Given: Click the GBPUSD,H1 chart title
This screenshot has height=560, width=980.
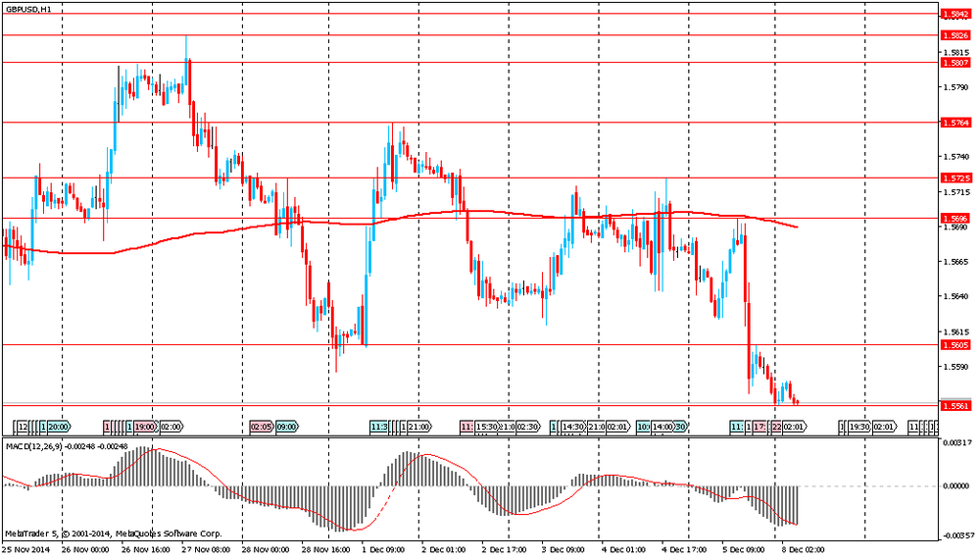Looking at the screenshot, I should (28, 10).
